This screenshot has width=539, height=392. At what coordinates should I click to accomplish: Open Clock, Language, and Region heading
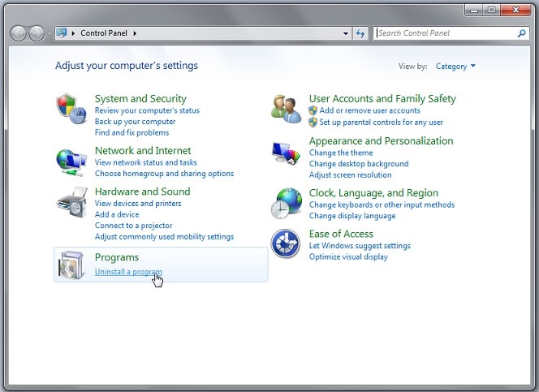(x=373, y=192)
